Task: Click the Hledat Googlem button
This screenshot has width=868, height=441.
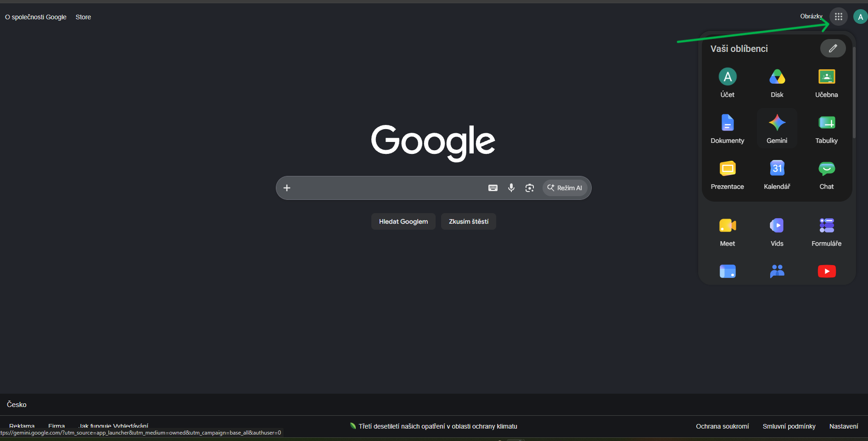Action: pyautogui.click(x=403, y=221)
